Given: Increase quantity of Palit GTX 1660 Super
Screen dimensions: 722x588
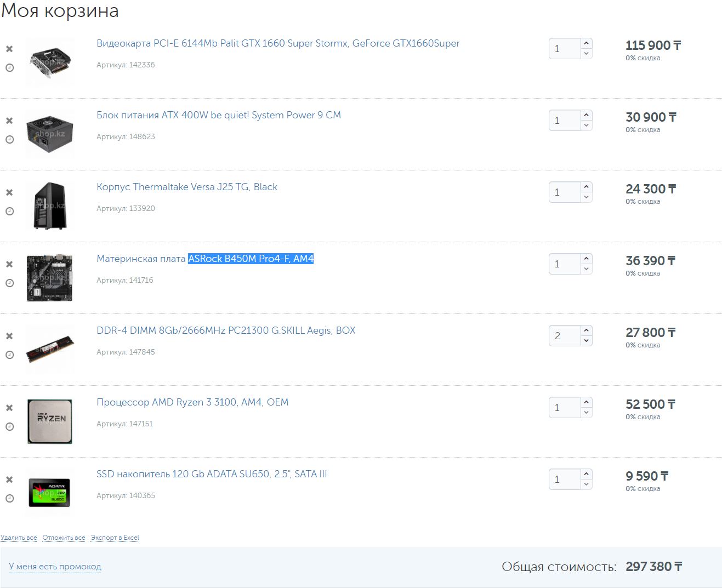Looking at the screenshot, I should coord(586,43).
